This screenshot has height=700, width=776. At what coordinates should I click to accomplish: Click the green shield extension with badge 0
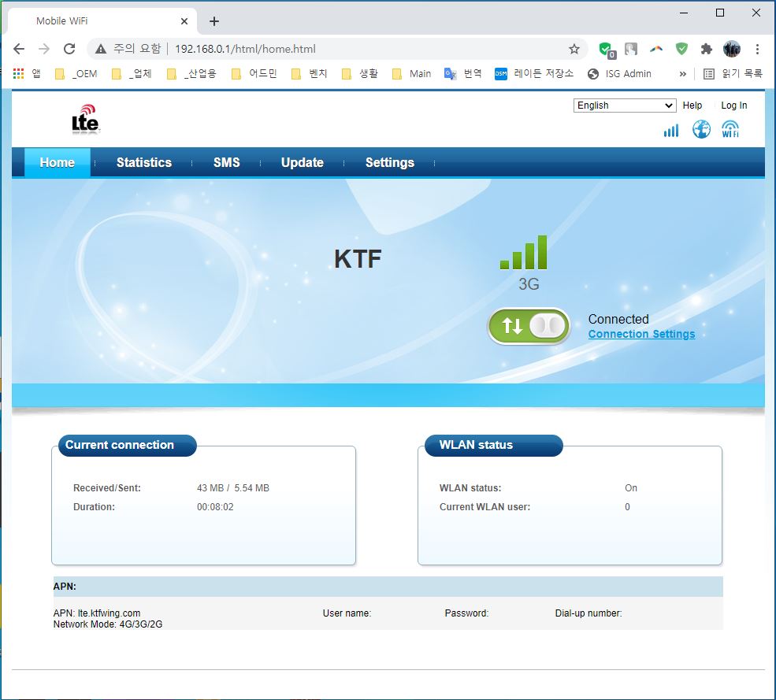[607, 50]
